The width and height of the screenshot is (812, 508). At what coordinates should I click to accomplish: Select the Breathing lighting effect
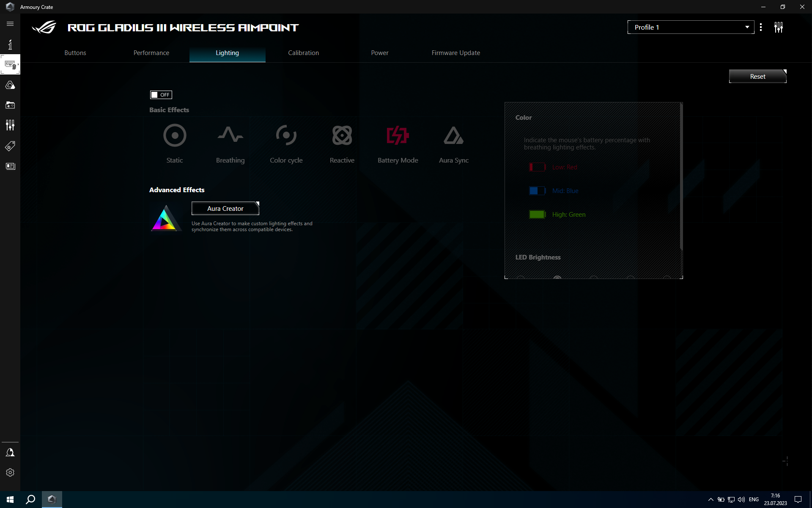(x=230, y=143)
